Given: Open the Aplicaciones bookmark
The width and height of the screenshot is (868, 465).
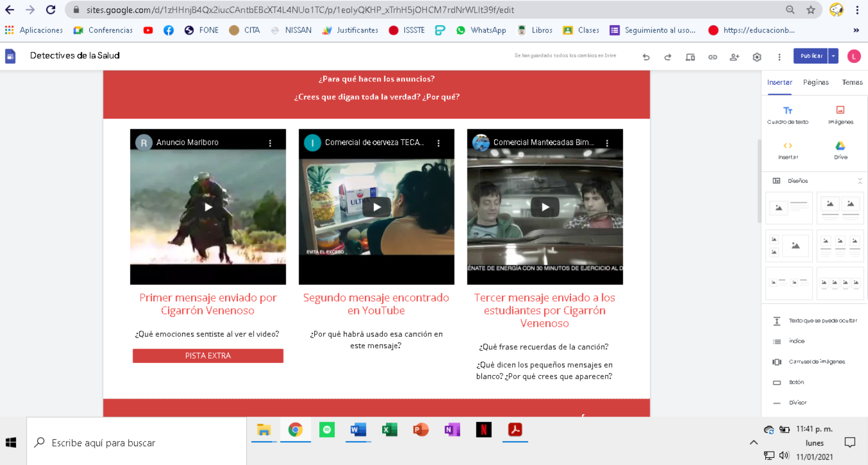Looking at the screenshot, I should [x=34, y=30].
